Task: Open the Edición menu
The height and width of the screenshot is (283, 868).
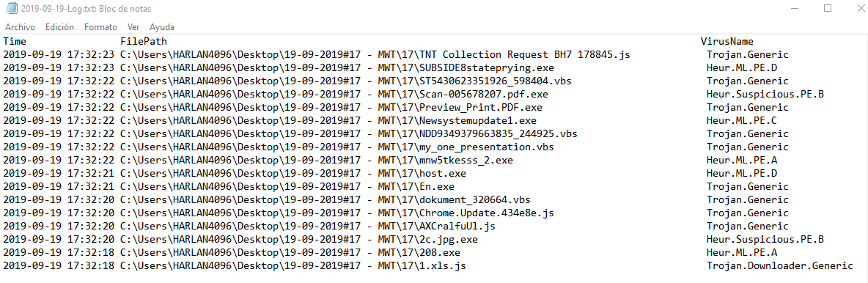Action: [x=60, y=26]
